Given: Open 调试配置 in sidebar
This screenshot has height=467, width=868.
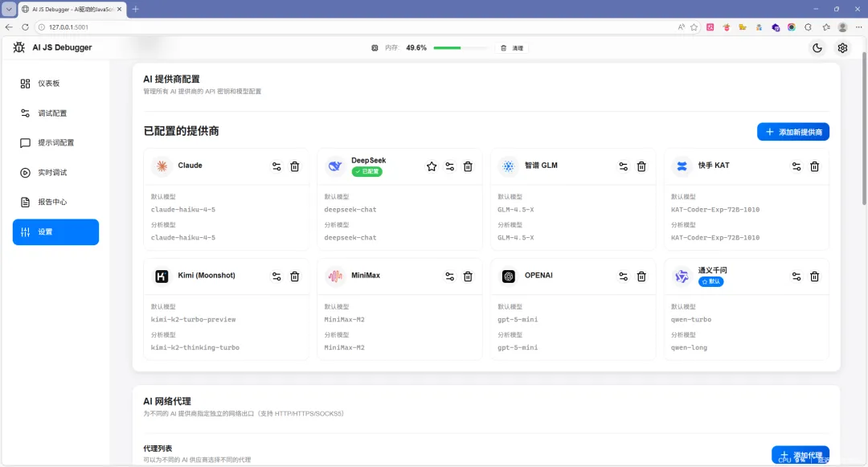Looking at the screenshot, I should point(55,113).
